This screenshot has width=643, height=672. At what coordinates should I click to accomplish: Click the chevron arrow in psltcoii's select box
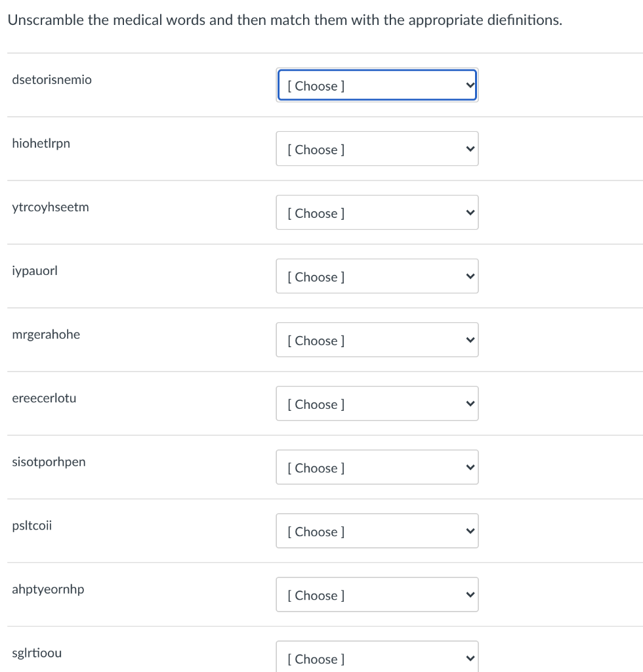click(x=470, y=531)
